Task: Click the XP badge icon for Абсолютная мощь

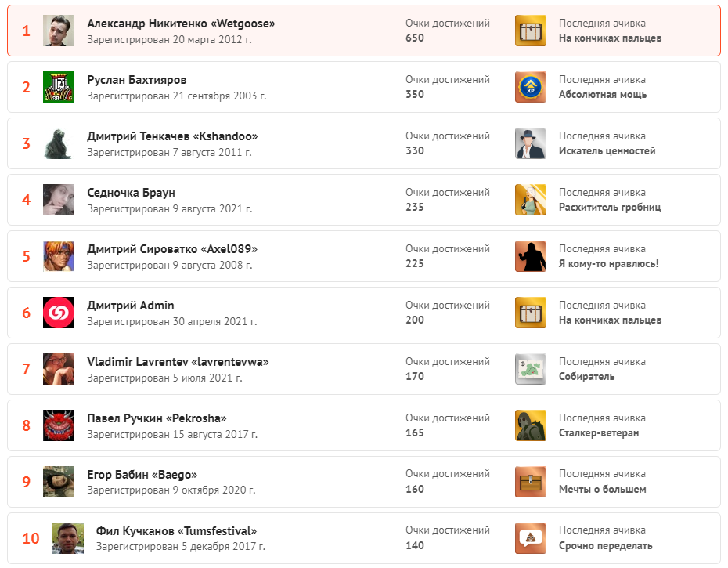Action: [531, 87]
